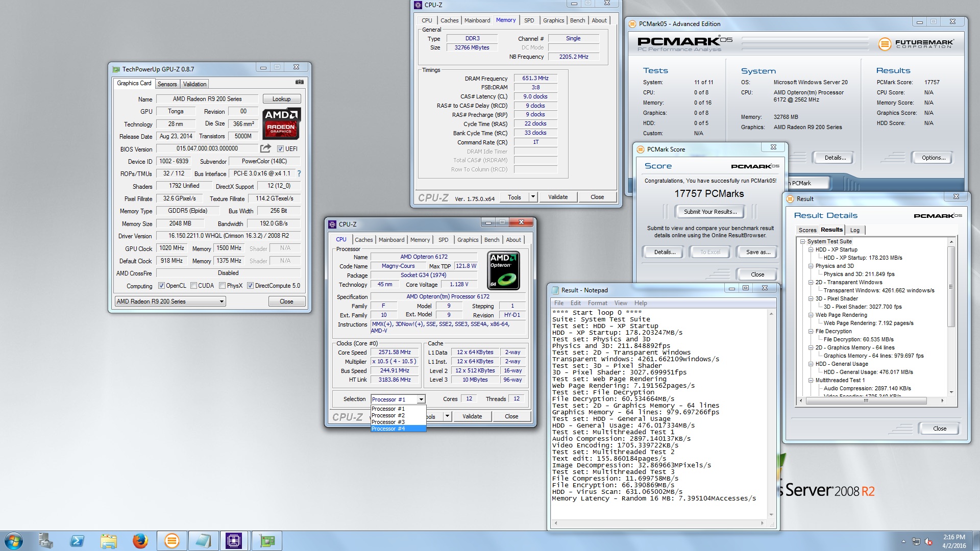Switch to GPU-Z taskbar icon
The image size is (980, 551).
coord(266,541)
